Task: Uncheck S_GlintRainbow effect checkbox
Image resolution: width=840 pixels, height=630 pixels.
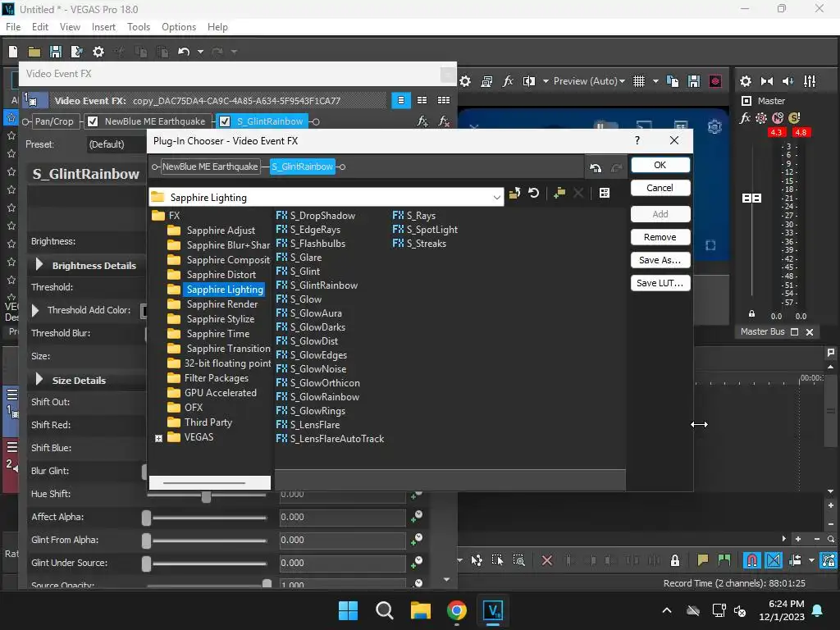Action: [x=225, y=121]
